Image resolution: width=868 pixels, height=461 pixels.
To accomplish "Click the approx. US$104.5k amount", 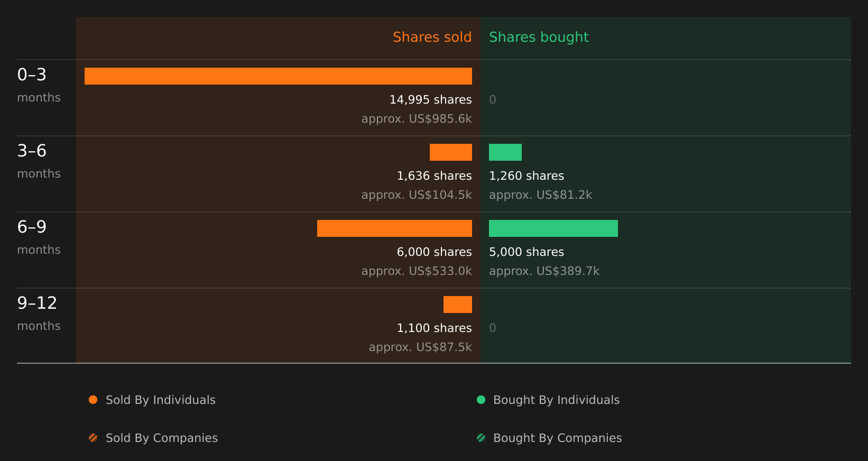I will coord(417,195).
